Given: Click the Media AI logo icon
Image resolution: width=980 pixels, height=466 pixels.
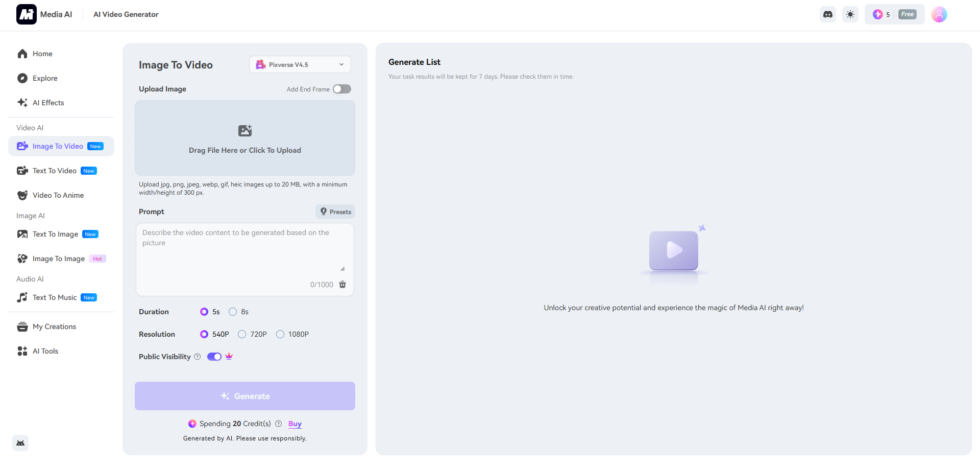Looking at the screenshot, I should (27, 14).
